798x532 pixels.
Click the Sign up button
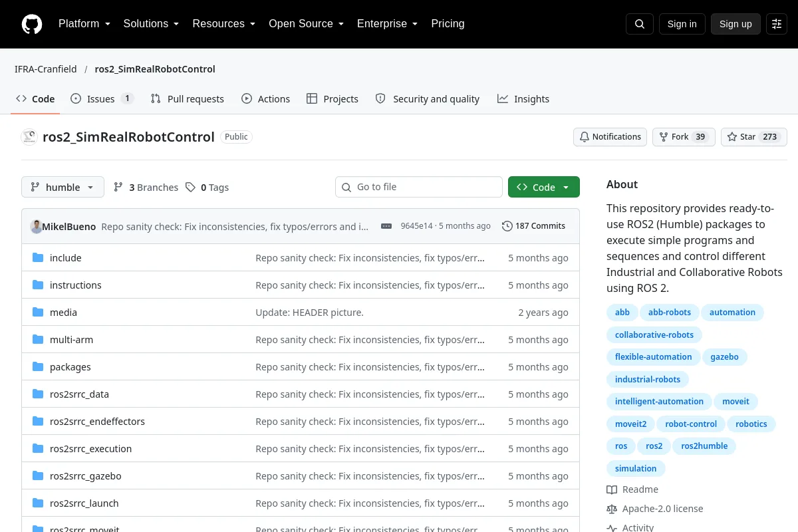735,24
